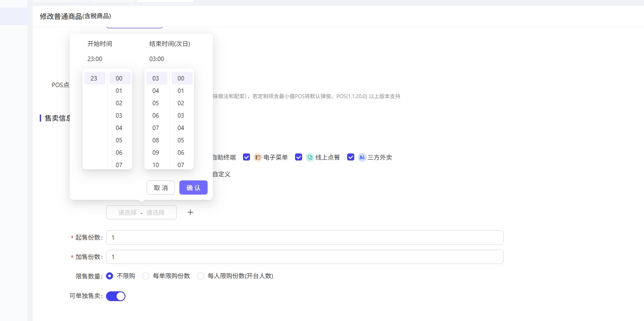Screen dimensions: 644x321
Task: Uncheck the 线上点餐 checkbox
Action: [299, 157]
